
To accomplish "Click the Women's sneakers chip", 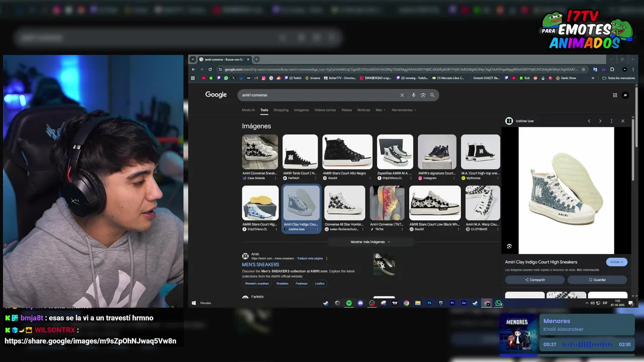I will tap(257, 284).
